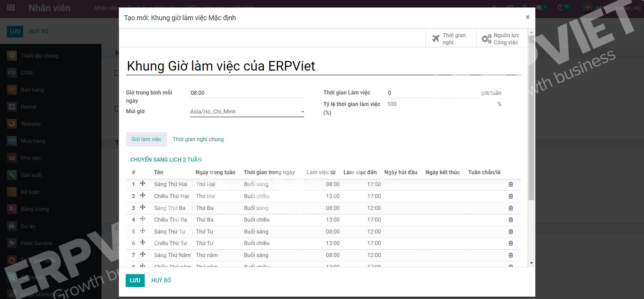
Task: Delete the Chiều Thứ Ba row
Action: (511, 220)
